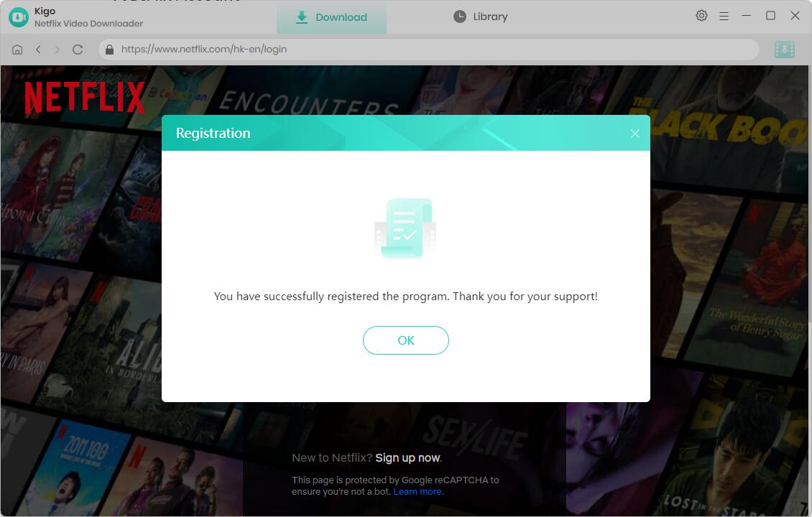
Task: Maximize the Kigo window
Action: click(x=770, y=16)
